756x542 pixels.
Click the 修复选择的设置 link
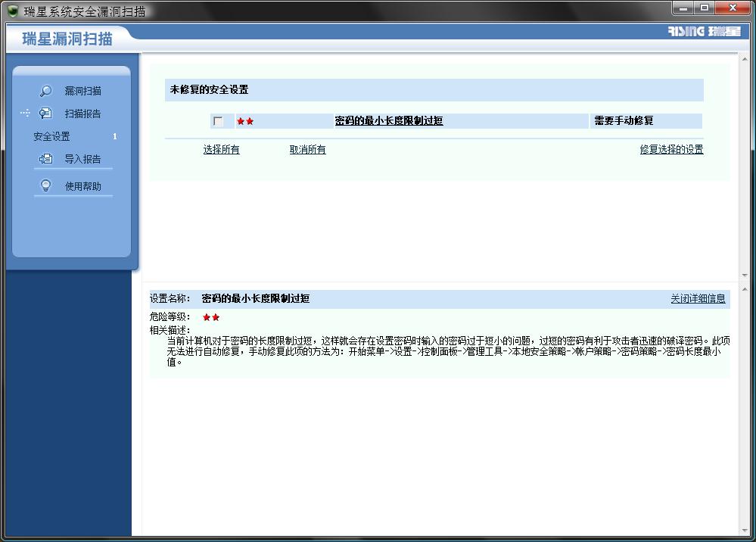[x=671, y=149]
